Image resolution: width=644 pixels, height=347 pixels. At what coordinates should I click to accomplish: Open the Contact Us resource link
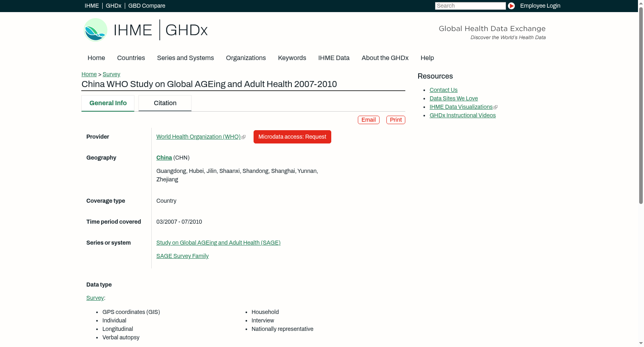pos(444,90)
